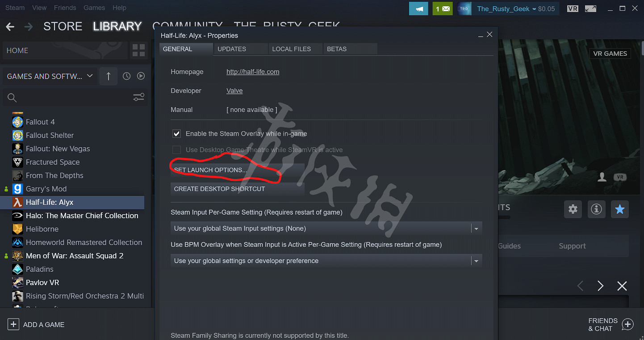Open advanced filters icon in search bar
644x340 pixels.
139,97
